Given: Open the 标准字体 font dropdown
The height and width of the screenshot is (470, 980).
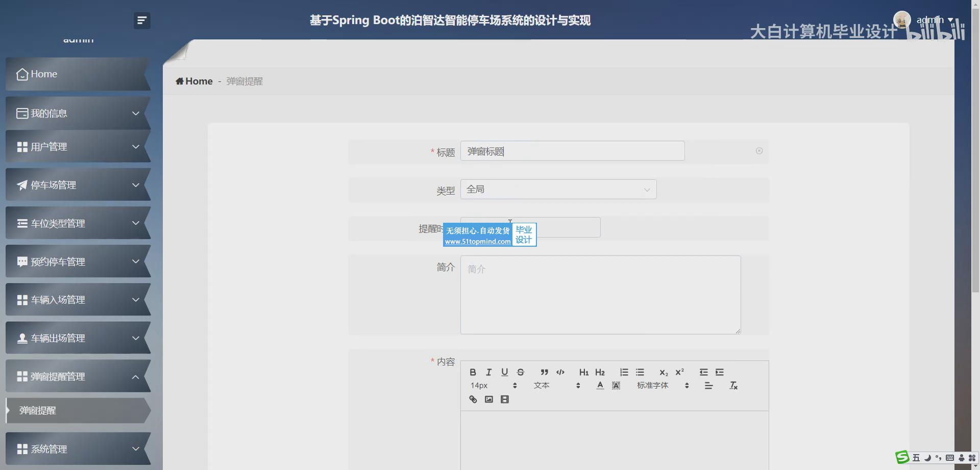Looking at the screenshot, I should pyautogui.click(x=663, y=386).
